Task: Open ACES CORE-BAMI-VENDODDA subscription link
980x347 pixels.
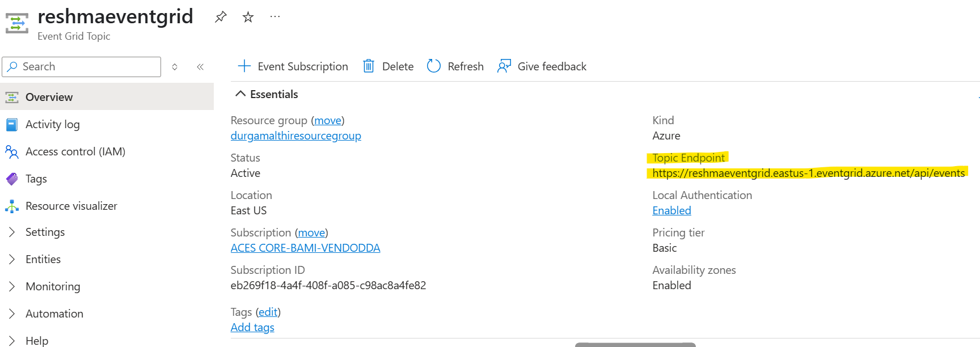Action: point(305,248)
